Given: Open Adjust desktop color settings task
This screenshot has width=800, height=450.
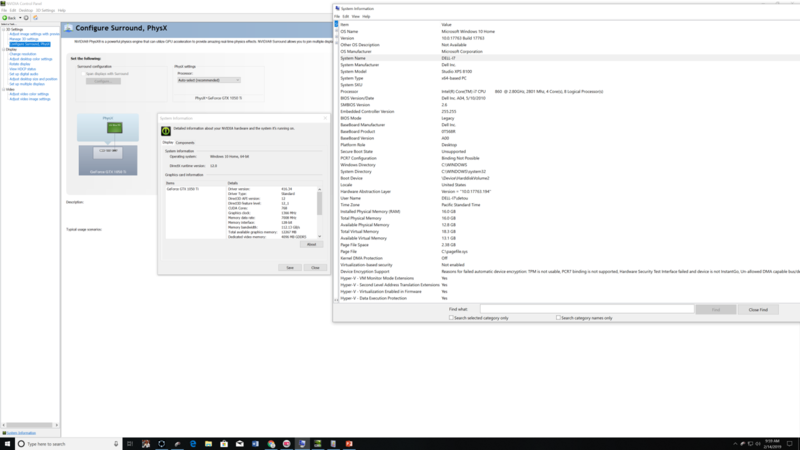Looking at the screenshot, I should (x=31, y=59).
